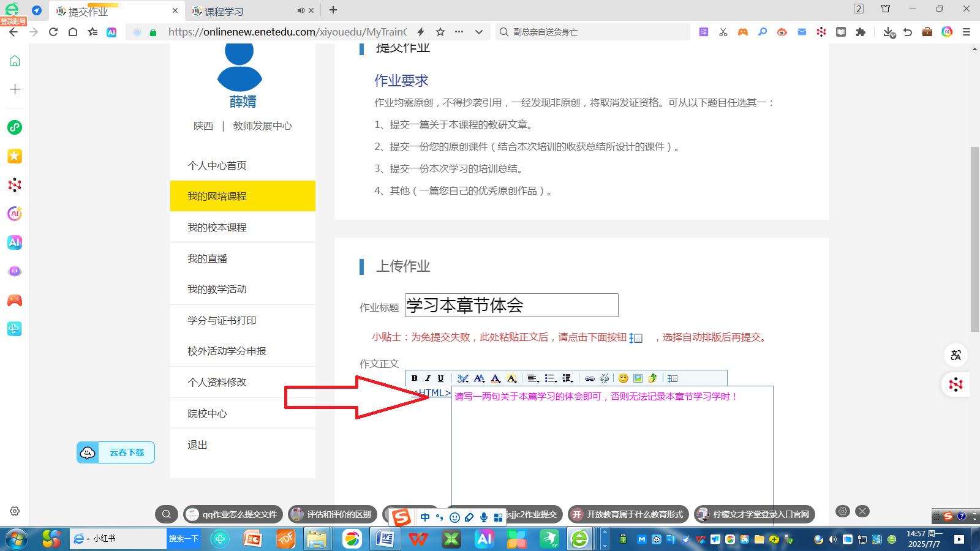
Task: Expand the address bar dropdown chevron
Action: (479, 32)
